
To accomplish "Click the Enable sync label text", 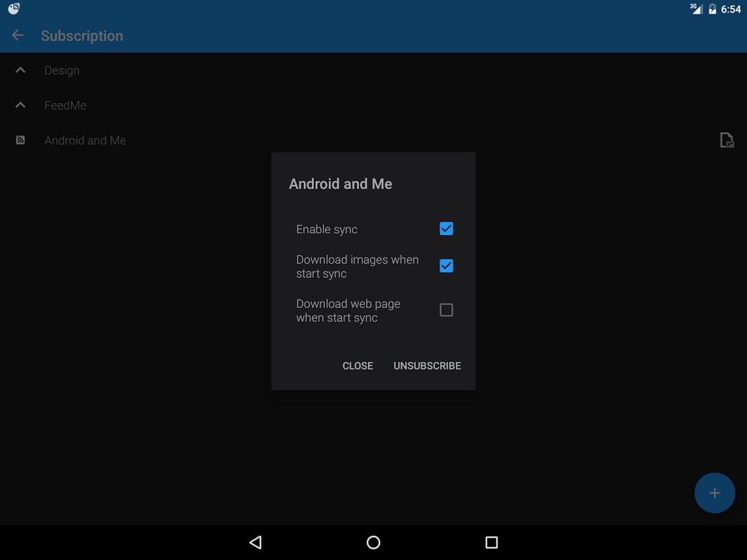I will coord(326,229).
